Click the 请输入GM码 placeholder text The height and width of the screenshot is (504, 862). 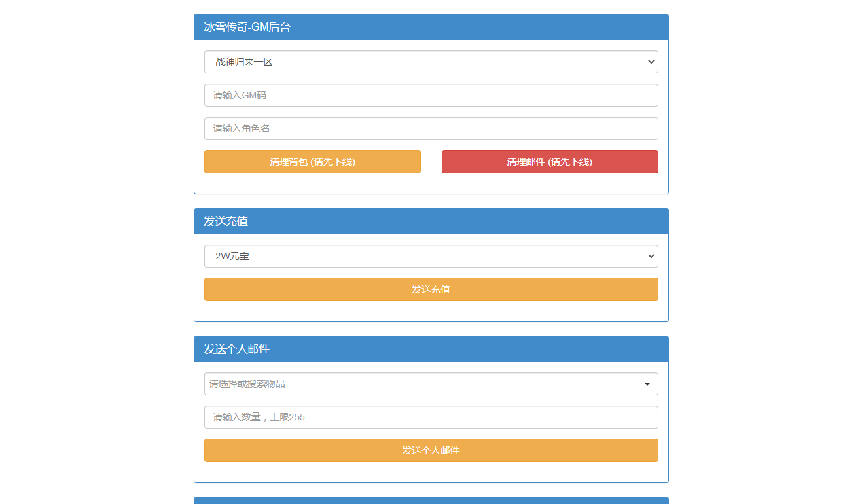(240, 95)
